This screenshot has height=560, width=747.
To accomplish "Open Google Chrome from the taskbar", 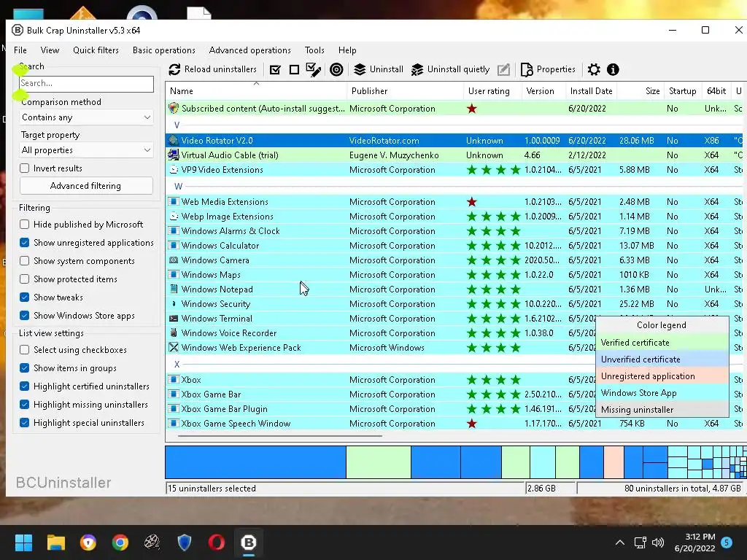I will point(120,542).
